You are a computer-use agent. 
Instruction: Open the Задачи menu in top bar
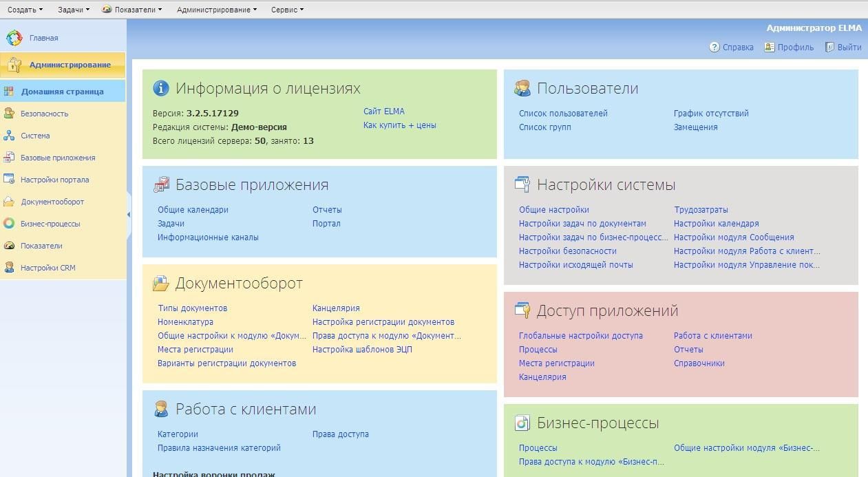(73, 10)
